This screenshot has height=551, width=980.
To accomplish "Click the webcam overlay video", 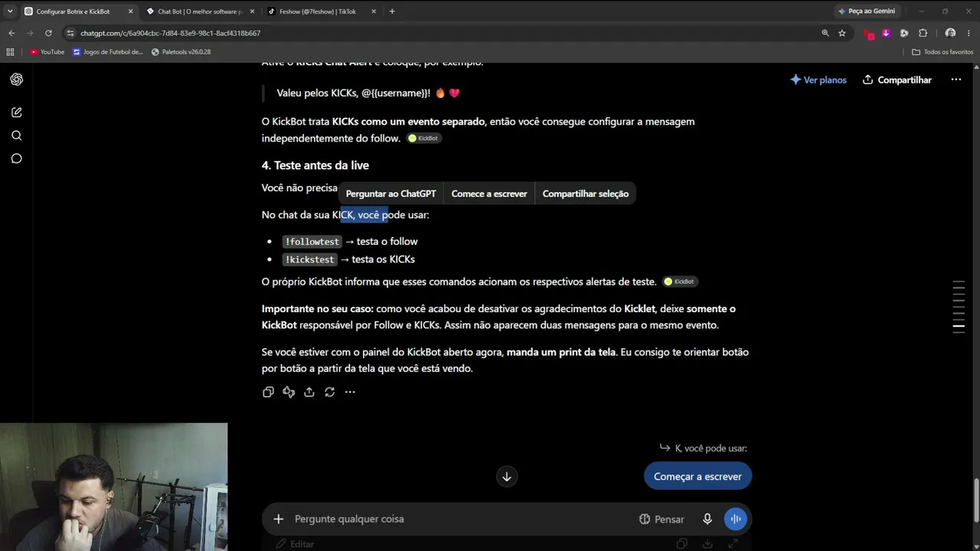I will [x=113, y=487].
